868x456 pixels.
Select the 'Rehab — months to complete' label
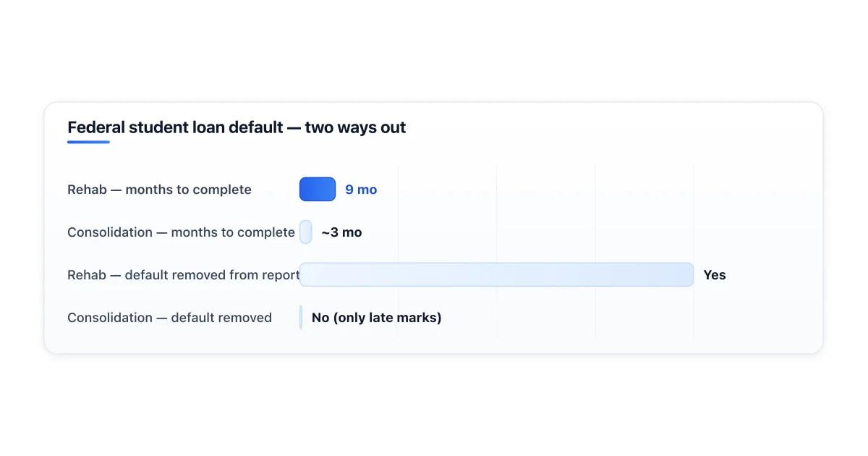tap(159, 190)
